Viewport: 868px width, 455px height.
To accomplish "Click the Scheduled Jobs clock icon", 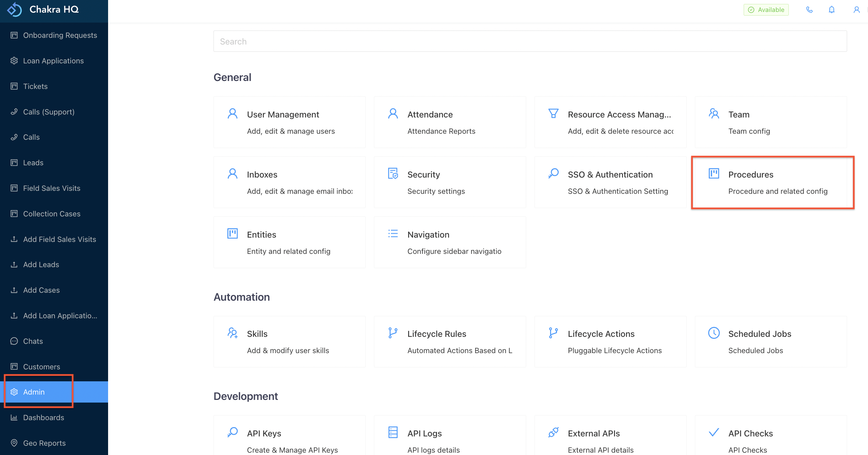I will pyautogui.click(x=714, y=333).
